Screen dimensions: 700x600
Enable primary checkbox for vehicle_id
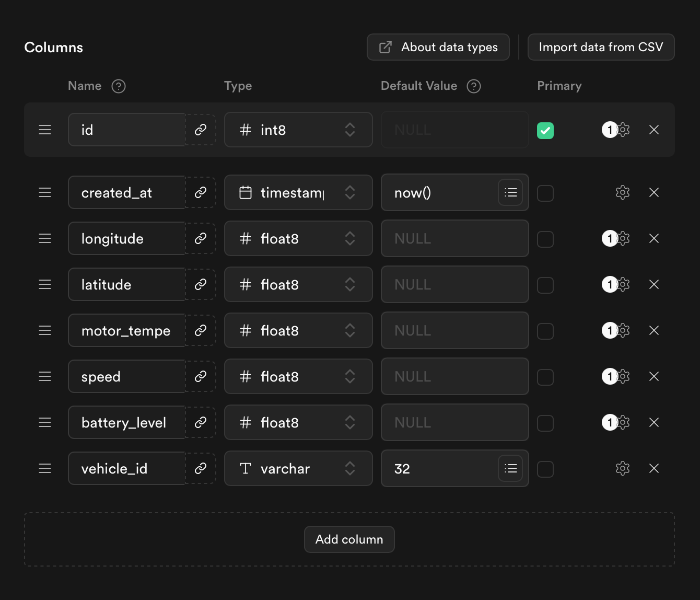point(545,469)
